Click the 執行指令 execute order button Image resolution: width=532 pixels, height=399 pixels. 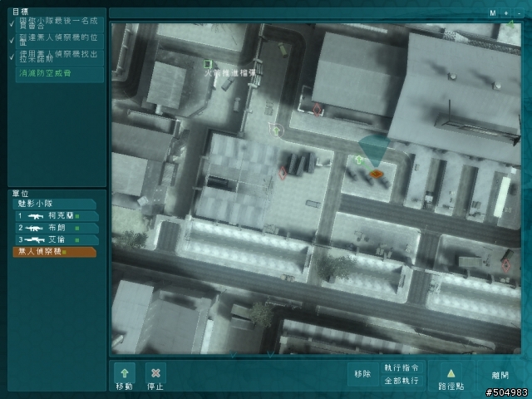coord(401,367)
